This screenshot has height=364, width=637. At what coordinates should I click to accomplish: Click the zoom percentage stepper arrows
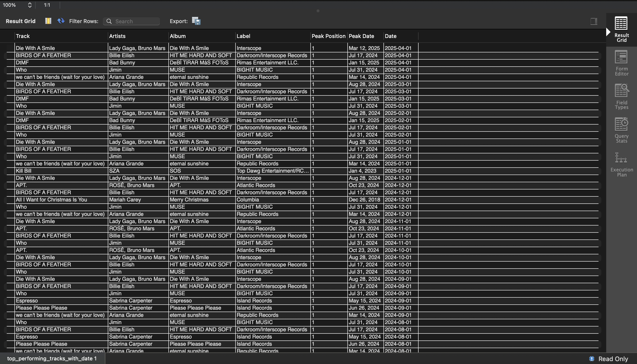30,5
